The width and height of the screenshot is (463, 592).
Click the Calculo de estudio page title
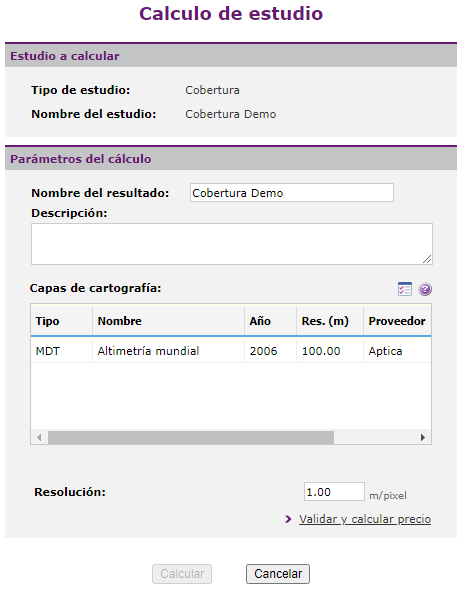[x=231, y=14]
